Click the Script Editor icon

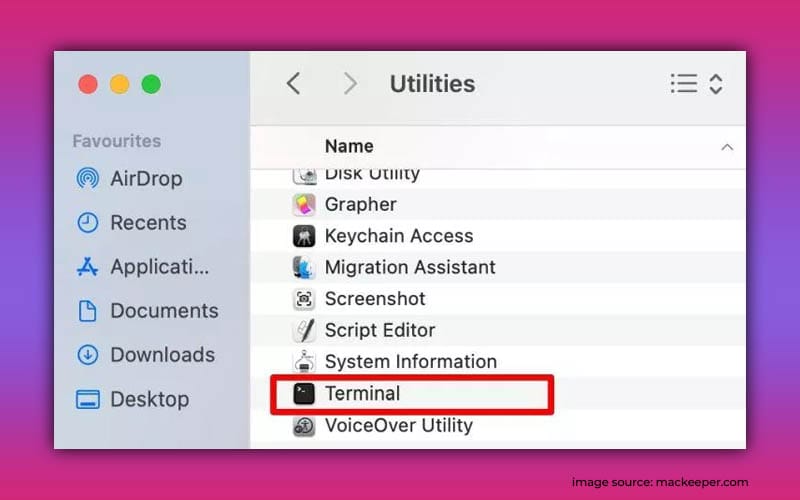[x=304, y=330]
